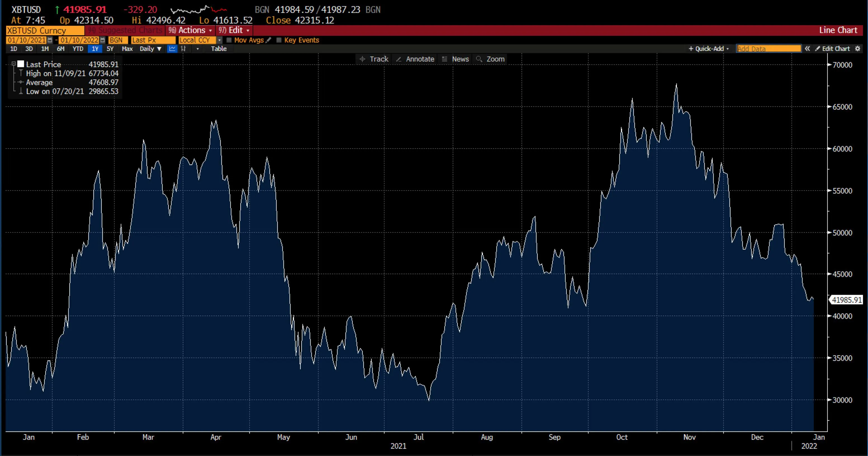Collapse the toolbar with the double-chevron icon
868x456 pixels.
click(x=808, y=49)
